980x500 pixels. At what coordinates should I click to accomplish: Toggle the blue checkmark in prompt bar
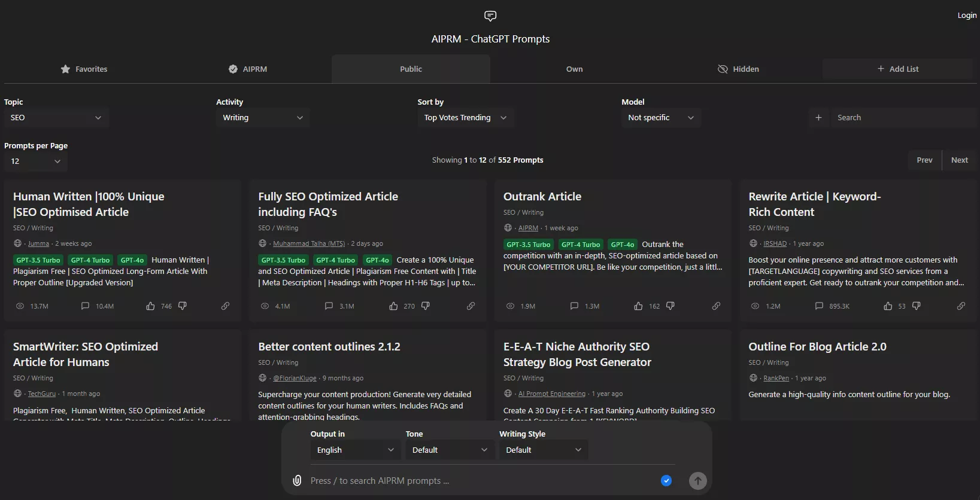pos(666,481)
